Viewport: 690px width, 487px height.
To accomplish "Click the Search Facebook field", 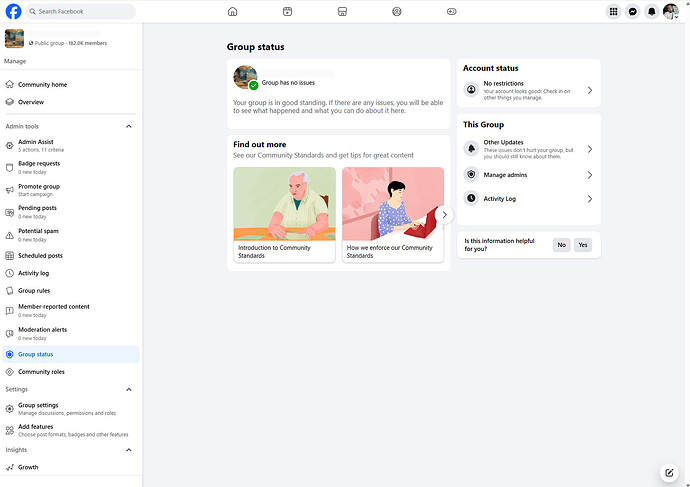I will point(82,12).
